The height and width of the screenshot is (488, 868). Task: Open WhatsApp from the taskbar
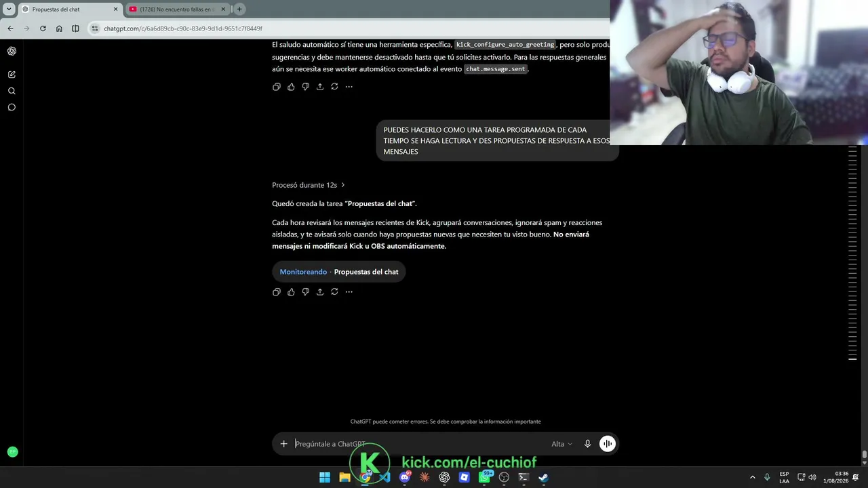point(485,477)
